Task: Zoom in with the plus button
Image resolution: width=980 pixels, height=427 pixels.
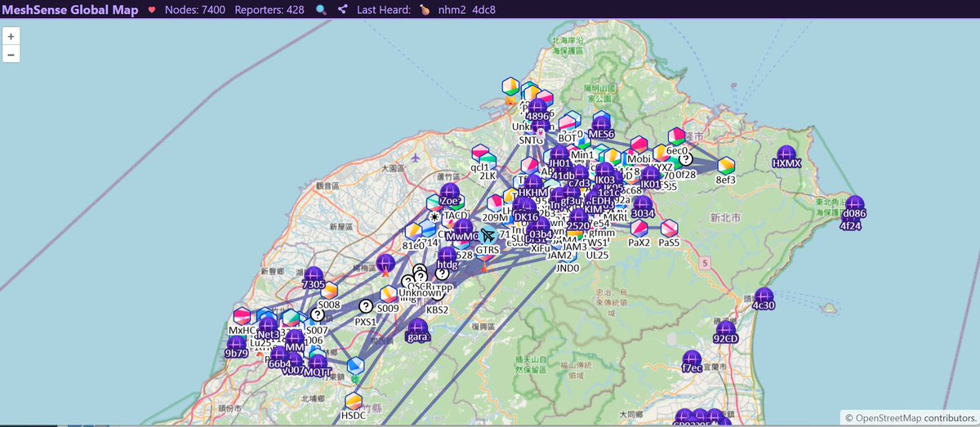Action: [x=11, y=37]
